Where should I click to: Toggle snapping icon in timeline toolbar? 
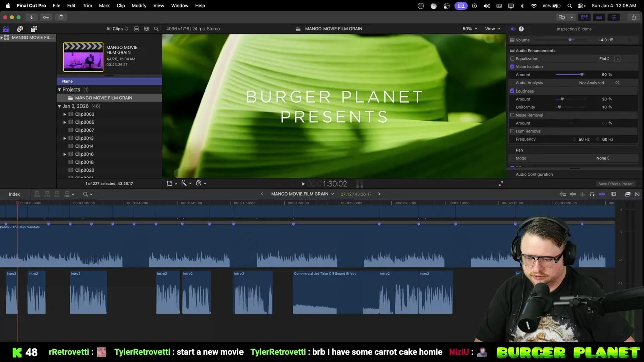pyautogui.click(x=601, y=194)
